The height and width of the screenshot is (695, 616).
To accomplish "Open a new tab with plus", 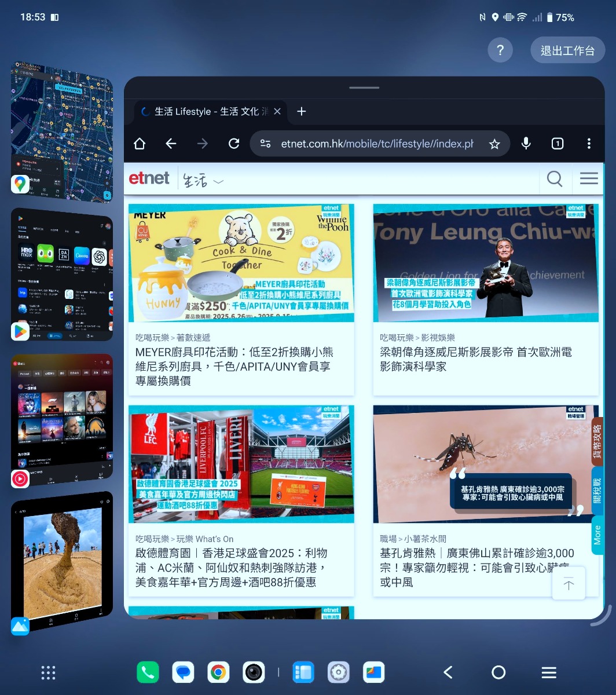I will coord(301,111).
